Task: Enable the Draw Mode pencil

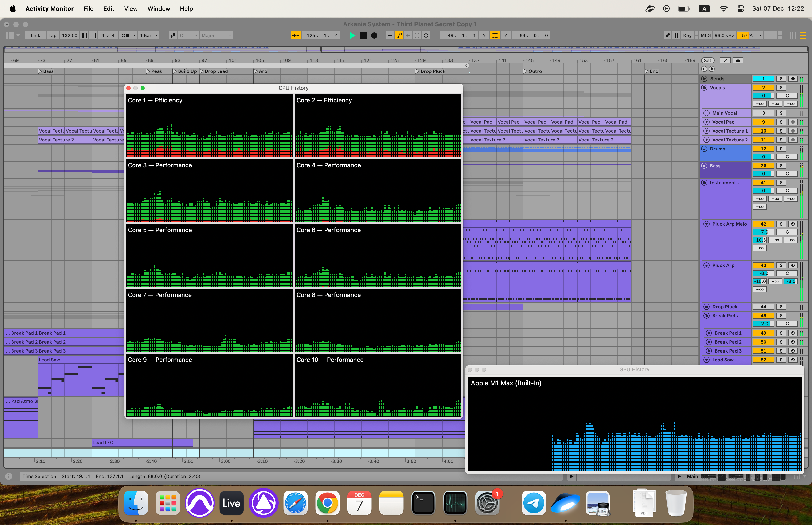Action: tap(667, 35)
